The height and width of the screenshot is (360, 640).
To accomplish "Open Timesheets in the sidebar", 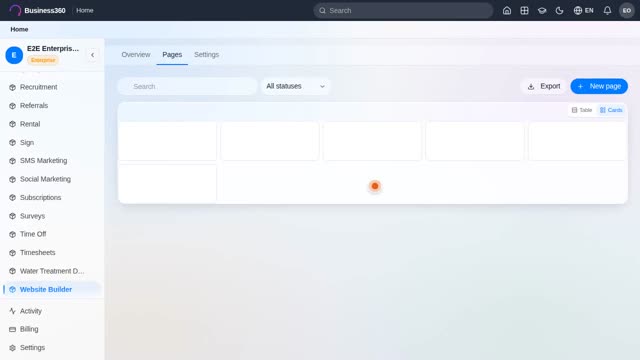I will [x=52, y=252].
